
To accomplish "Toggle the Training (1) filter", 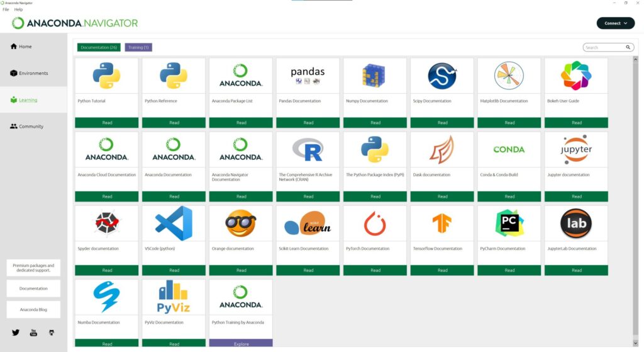I will (138, 47).
